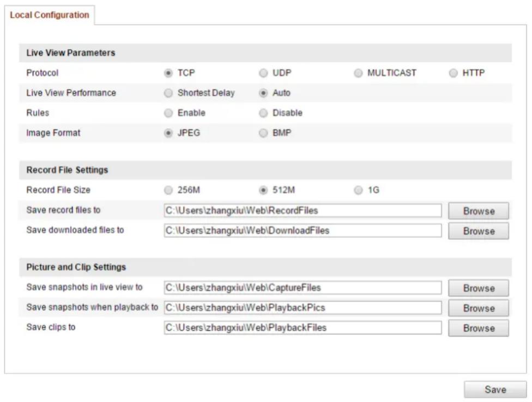Click the RecordFiles path field

coord(303,211)
